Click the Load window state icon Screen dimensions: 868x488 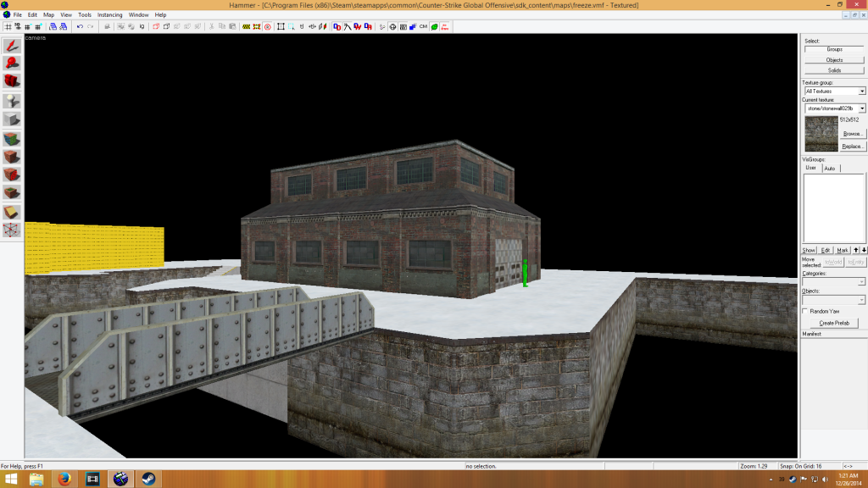click(x=53, y=26)
